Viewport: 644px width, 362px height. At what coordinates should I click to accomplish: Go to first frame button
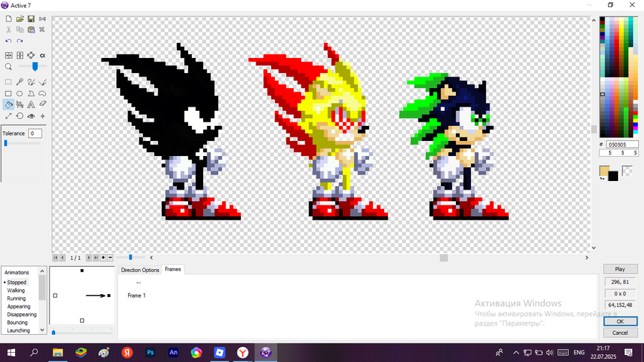pos(55,258)
